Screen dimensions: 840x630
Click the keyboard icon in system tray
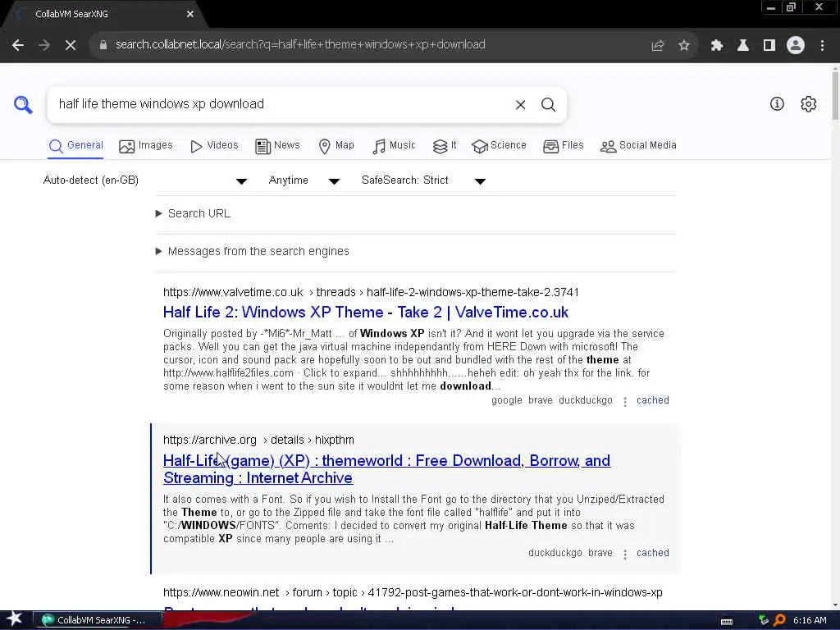(727, 621)
